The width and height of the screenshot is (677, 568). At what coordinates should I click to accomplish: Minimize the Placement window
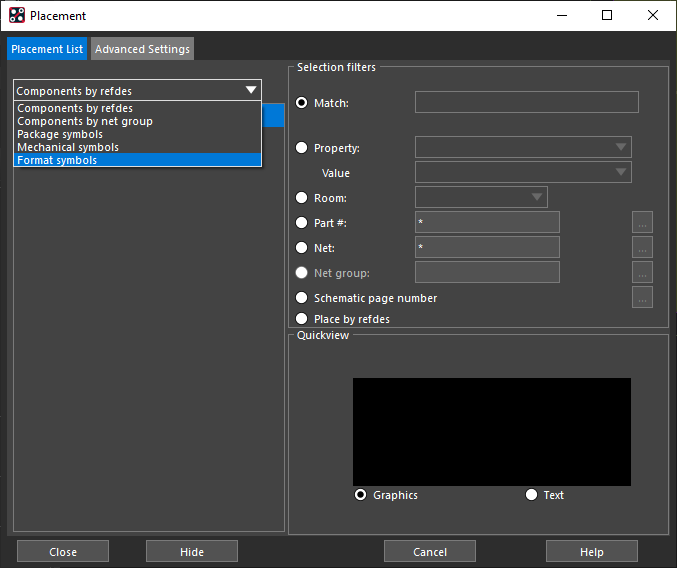562,16
